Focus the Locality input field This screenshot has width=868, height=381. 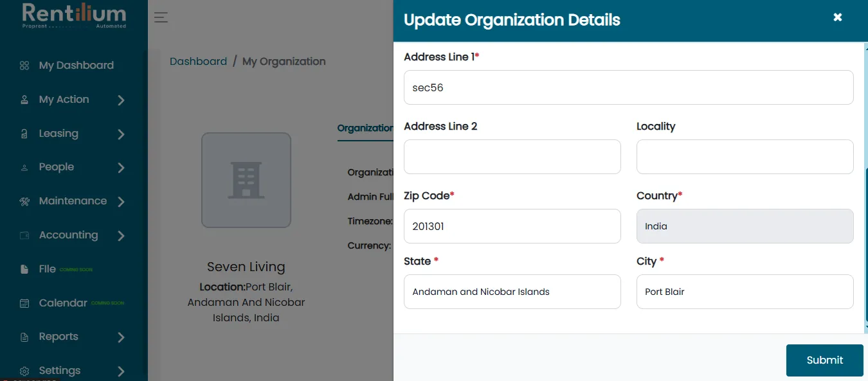[x=745, y=157]
